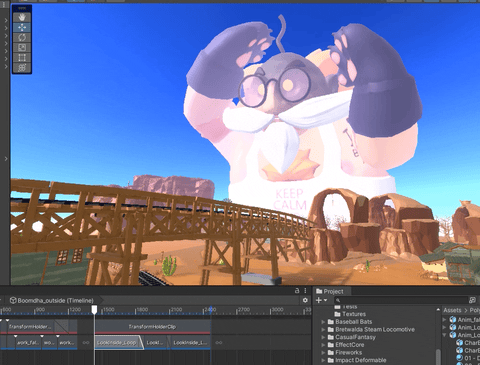Click the search-by-type icon in Project panel
This screenshot has height=365, width=480.
point(472,300)
